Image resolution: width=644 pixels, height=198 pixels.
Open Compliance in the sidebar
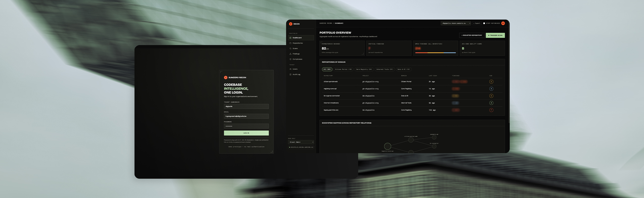click(301, 59)
